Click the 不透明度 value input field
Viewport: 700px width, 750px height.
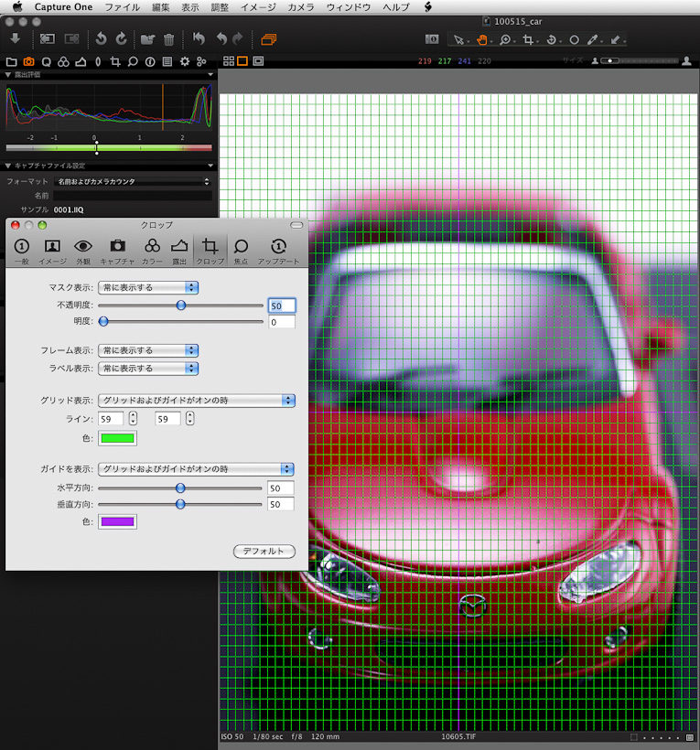coord(281,305)
